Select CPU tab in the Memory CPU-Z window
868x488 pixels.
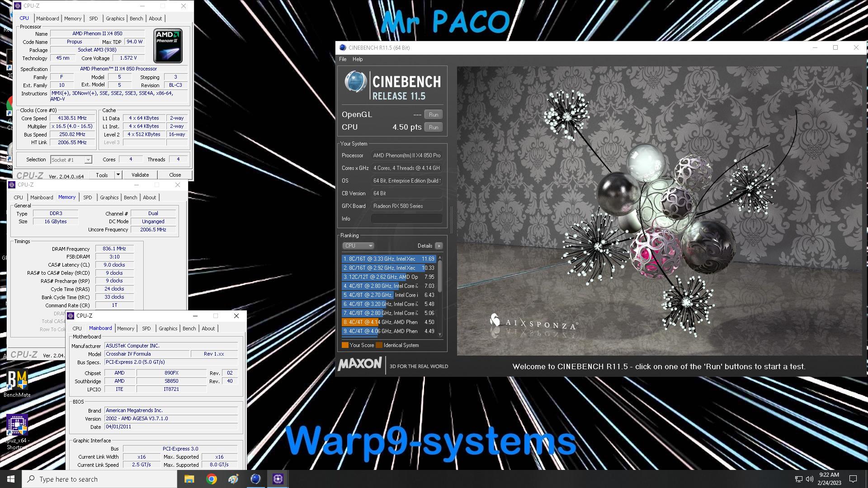19,197
